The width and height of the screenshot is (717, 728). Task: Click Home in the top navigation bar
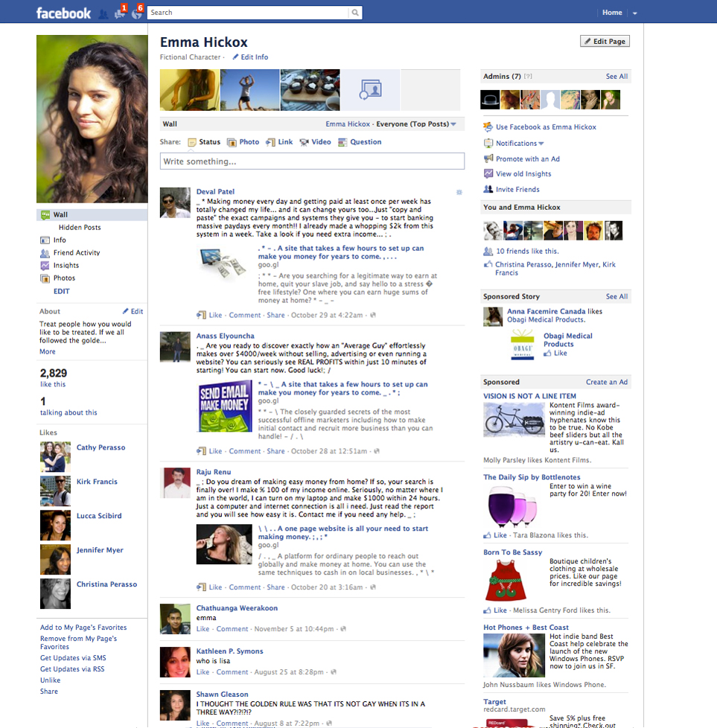tap(612, 13)
